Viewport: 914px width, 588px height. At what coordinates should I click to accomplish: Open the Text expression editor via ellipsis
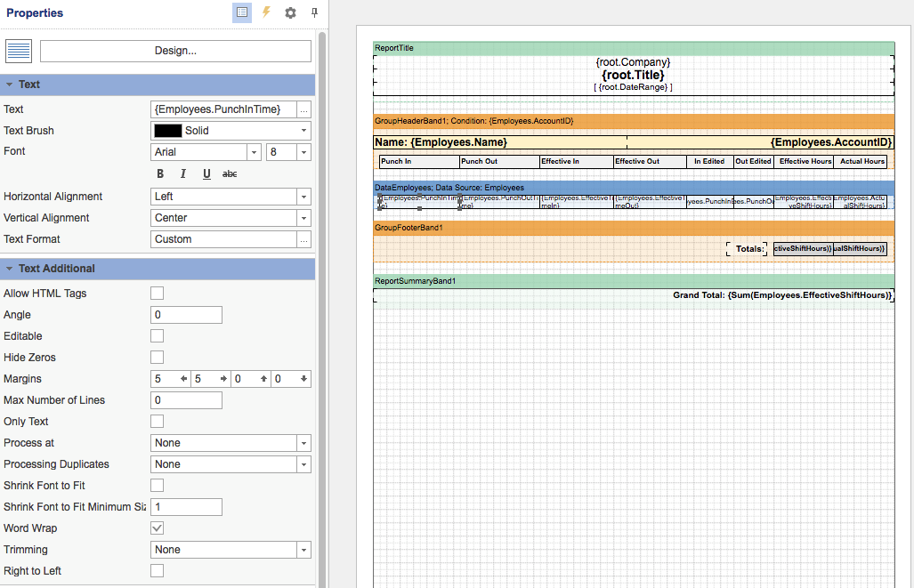306,109
